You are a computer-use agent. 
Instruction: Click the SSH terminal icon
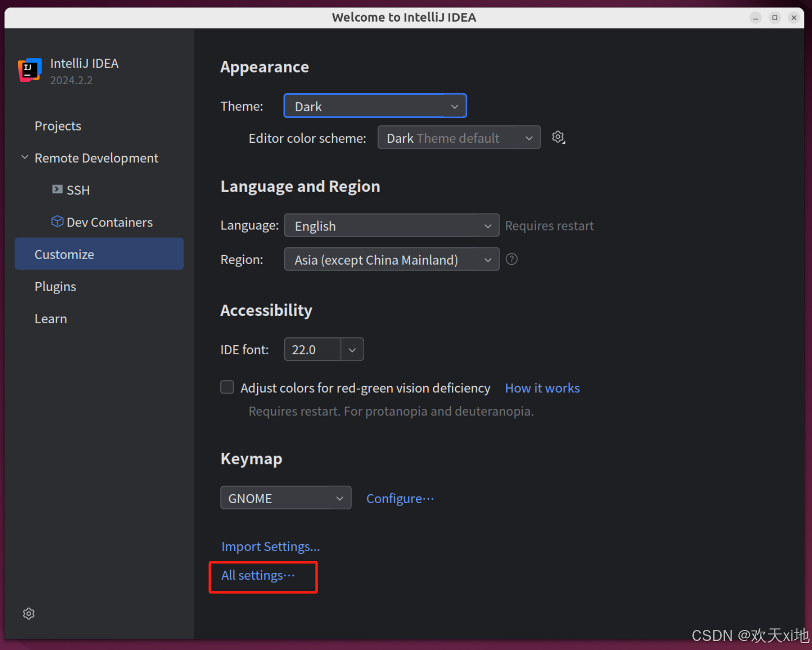coord(57,189)
